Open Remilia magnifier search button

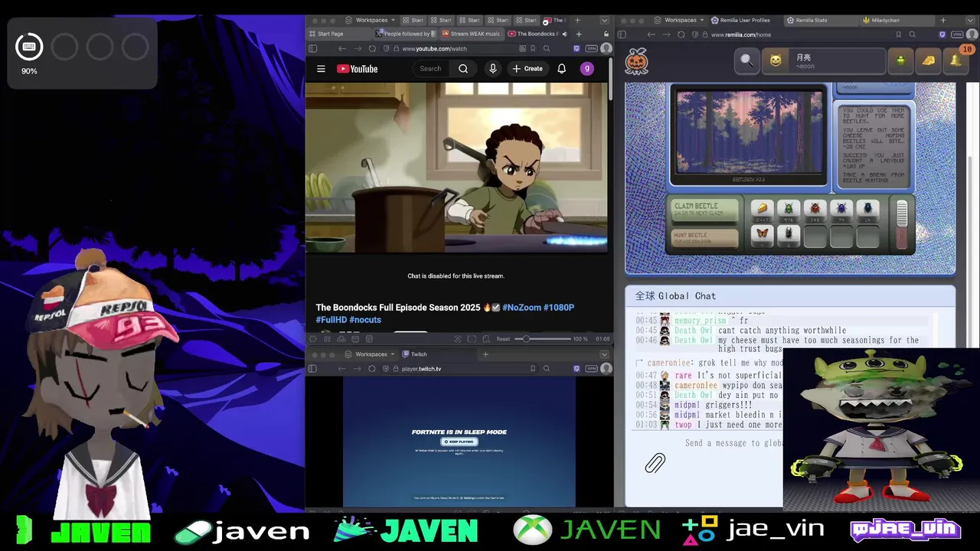pos(746,60)
